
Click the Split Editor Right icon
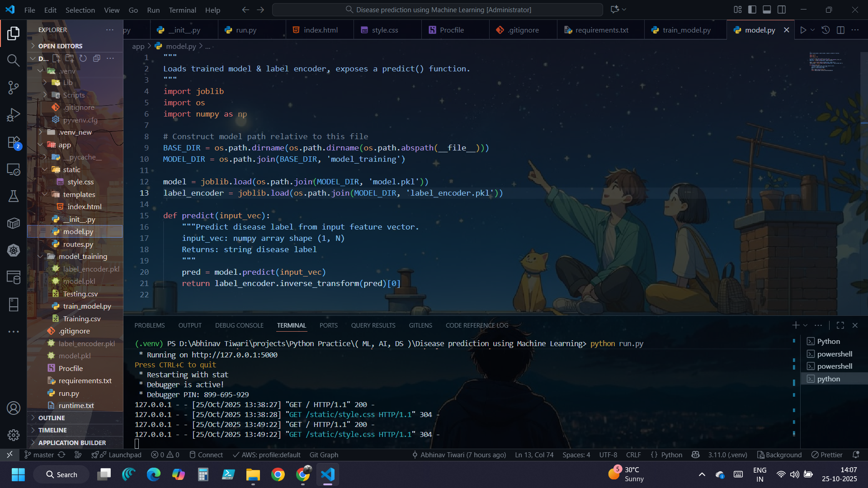(x=840, y=30)
